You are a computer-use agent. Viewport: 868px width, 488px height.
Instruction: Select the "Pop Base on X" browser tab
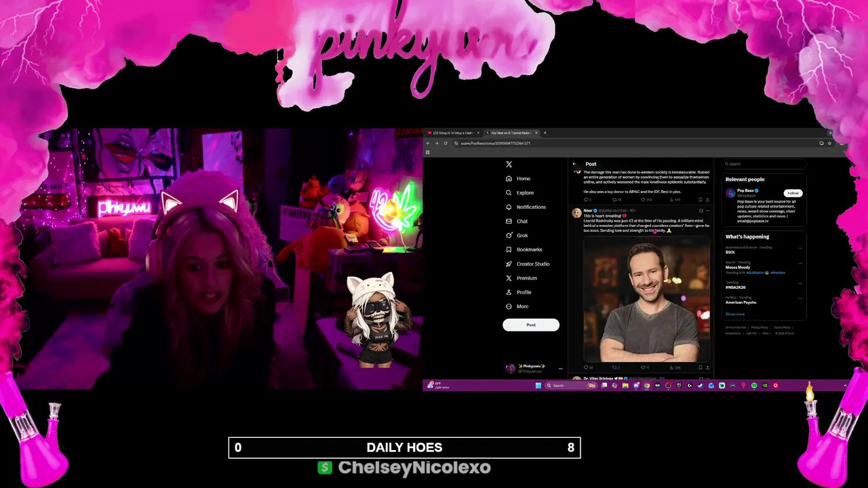coord(511,133)
